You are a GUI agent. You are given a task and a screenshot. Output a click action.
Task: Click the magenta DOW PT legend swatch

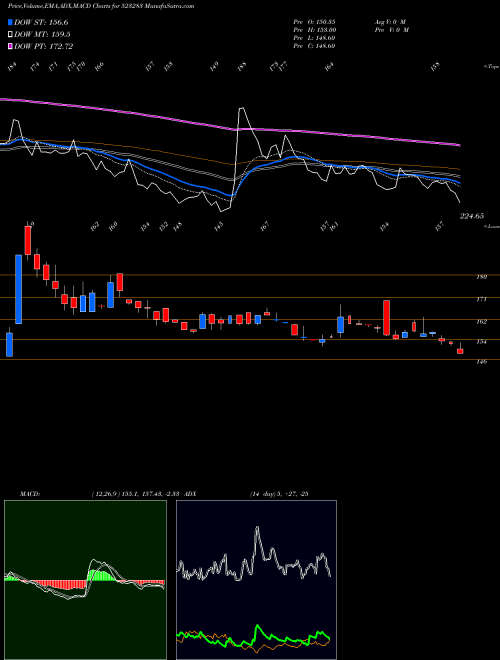[x=10, y=46]
